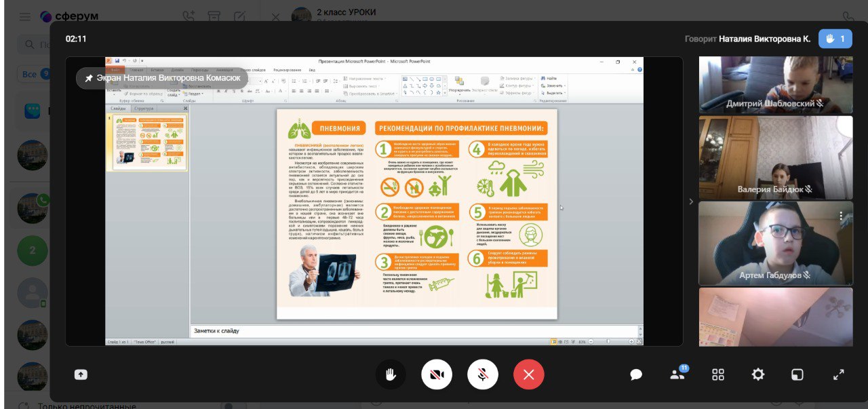Image resolution: width=868 pixels, height=409 pixels.
Task: Call from the 2 класс УРОКИ chat header
Action: (x=848, y=16)
